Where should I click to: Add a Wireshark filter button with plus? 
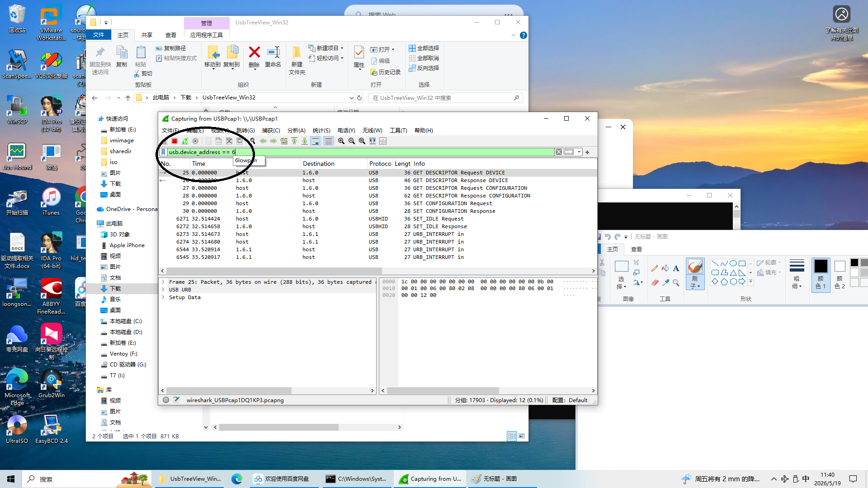(x=587, y=152)
